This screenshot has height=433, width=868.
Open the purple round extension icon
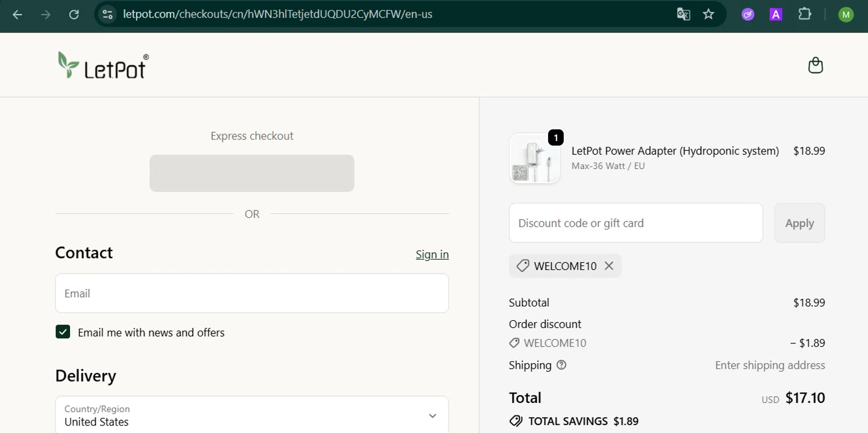click(748, 14)
